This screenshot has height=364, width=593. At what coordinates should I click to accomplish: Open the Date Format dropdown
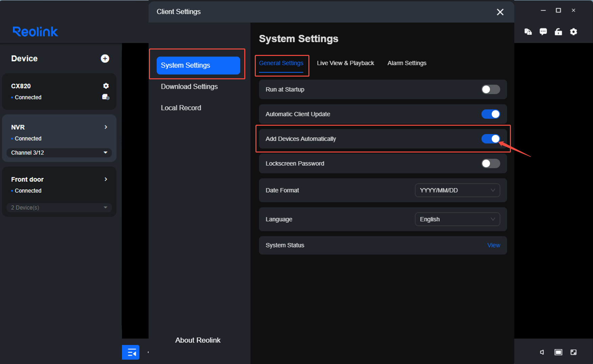[x=457, y=190]
